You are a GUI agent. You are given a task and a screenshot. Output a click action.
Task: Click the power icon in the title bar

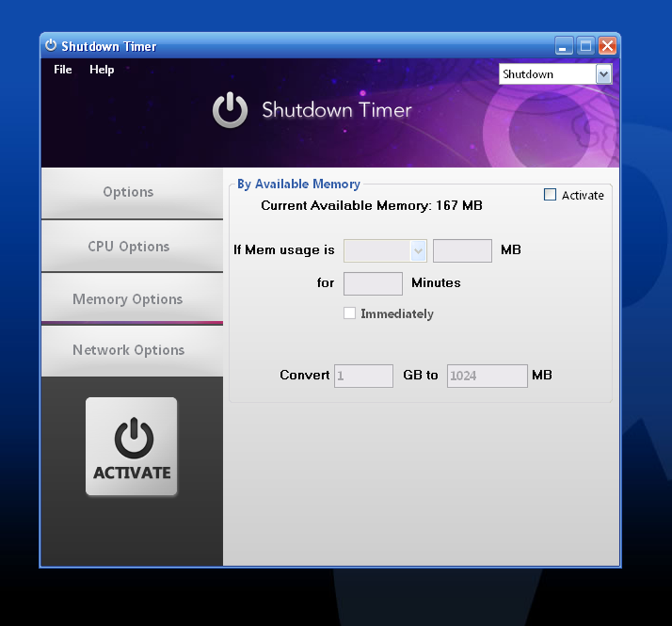[x=51, y=45]
